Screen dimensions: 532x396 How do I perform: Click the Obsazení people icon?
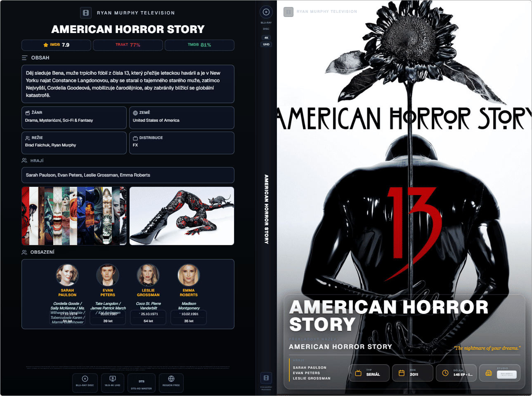point(25,252)
